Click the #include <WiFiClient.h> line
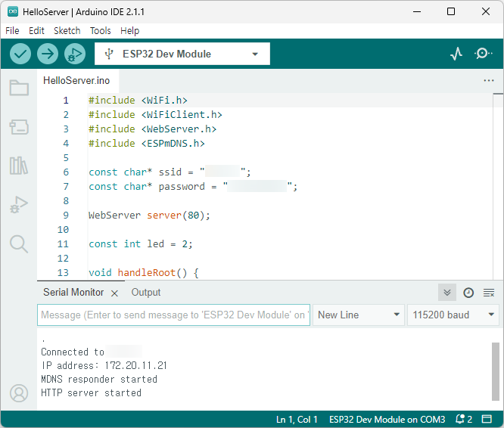Screen dimensions: 504x428 (155, 115)
